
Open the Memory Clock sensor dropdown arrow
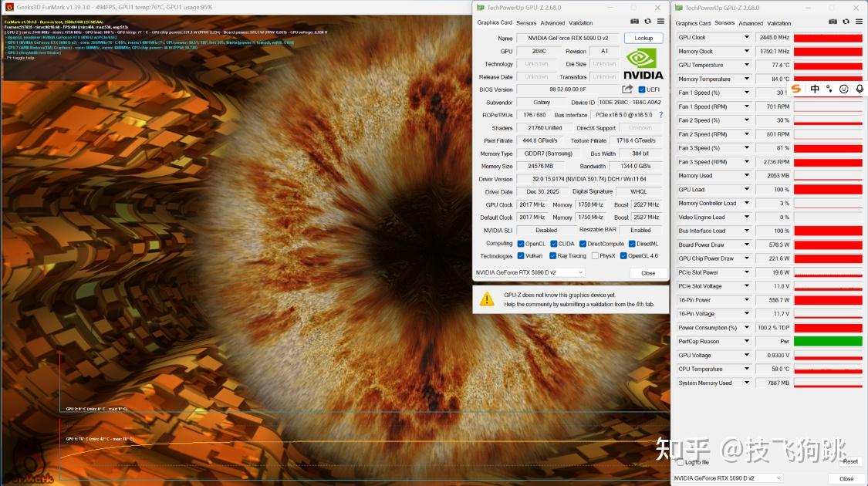[x=747, y=51]
